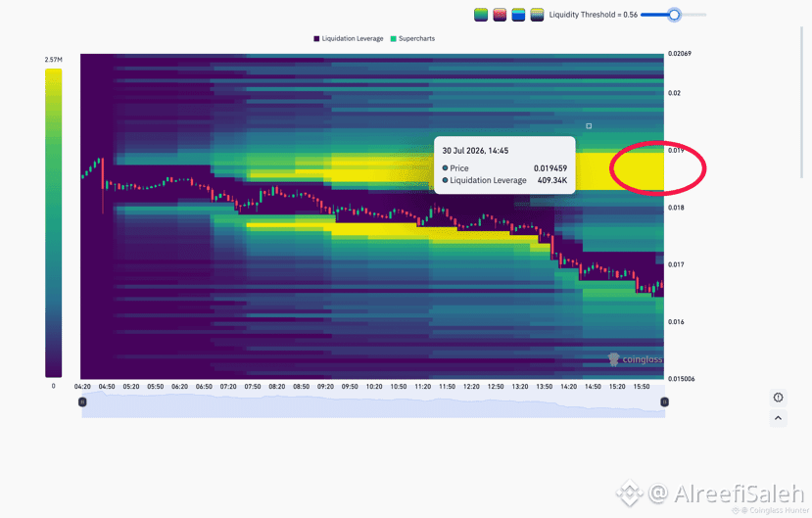Click the page vertical scrollbar at right edge

(801, 103)
